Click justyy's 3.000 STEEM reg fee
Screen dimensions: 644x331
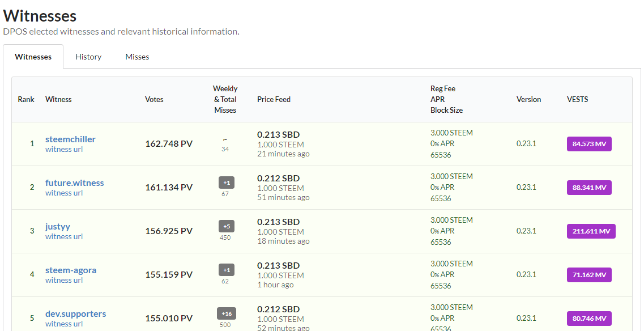[x=451, y=220]
